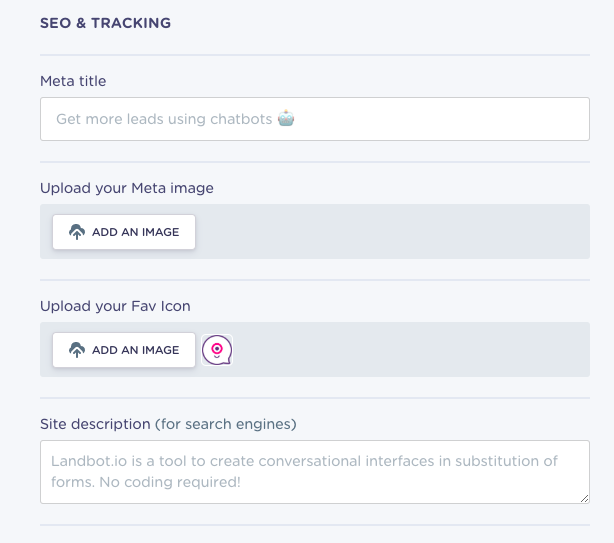This screenshot has width=614, height=543.
Task: Focus the Meta title input field
Action: (315, 119)
